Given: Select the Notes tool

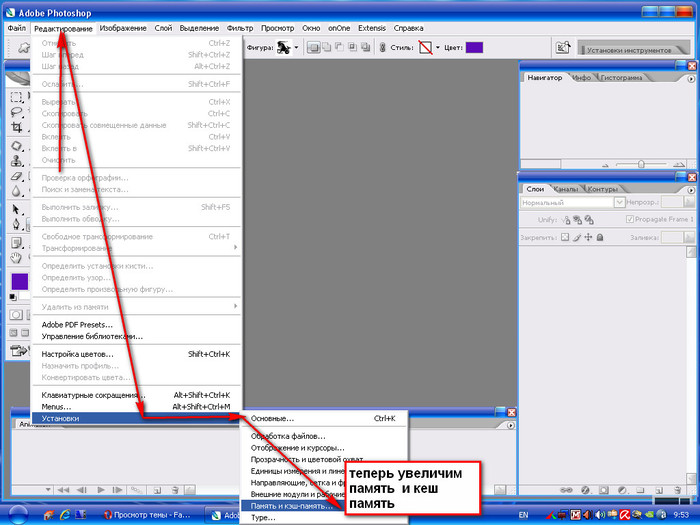Looking at the screenshot, I should point(17,243).
